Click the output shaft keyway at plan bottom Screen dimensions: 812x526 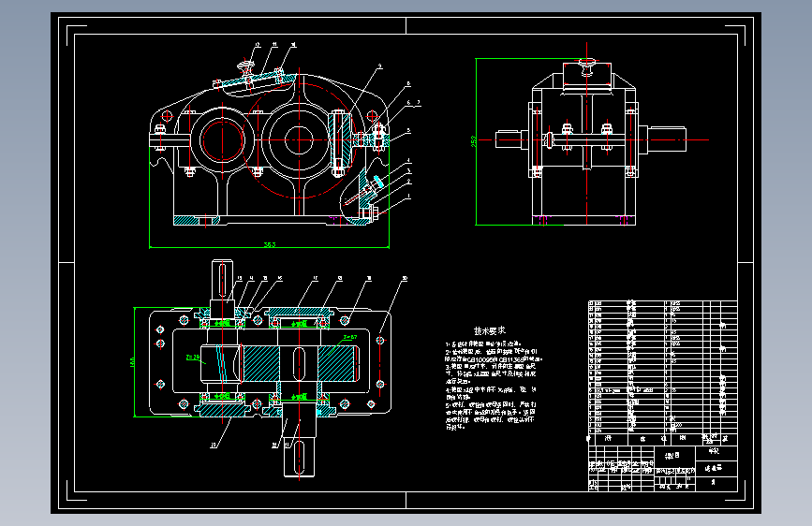click(299, 457)
